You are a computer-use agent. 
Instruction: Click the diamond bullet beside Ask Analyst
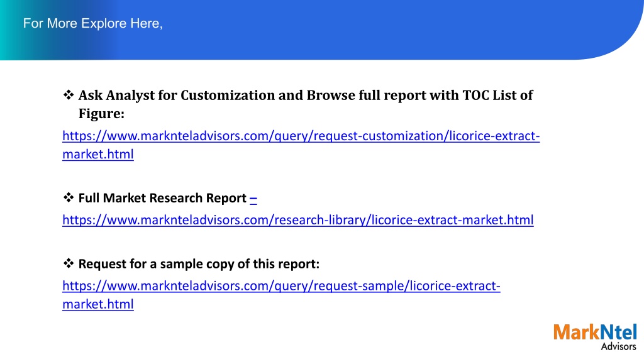pyautogui.click(x=69, y=95)
